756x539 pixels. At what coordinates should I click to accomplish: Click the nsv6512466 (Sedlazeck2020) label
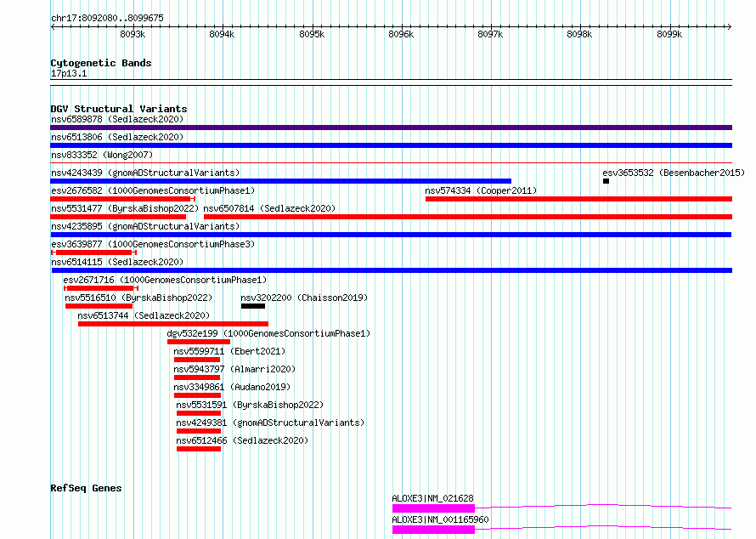click(242, 440)
